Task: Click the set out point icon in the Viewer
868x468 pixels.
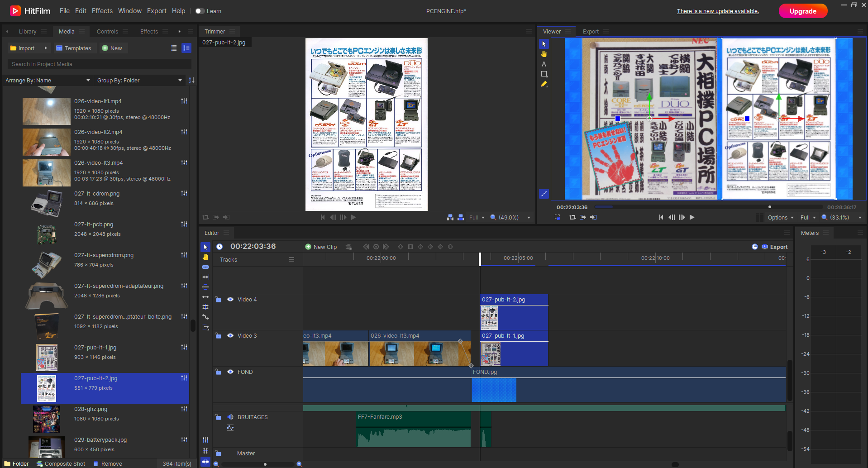Action: pos(593,217)
